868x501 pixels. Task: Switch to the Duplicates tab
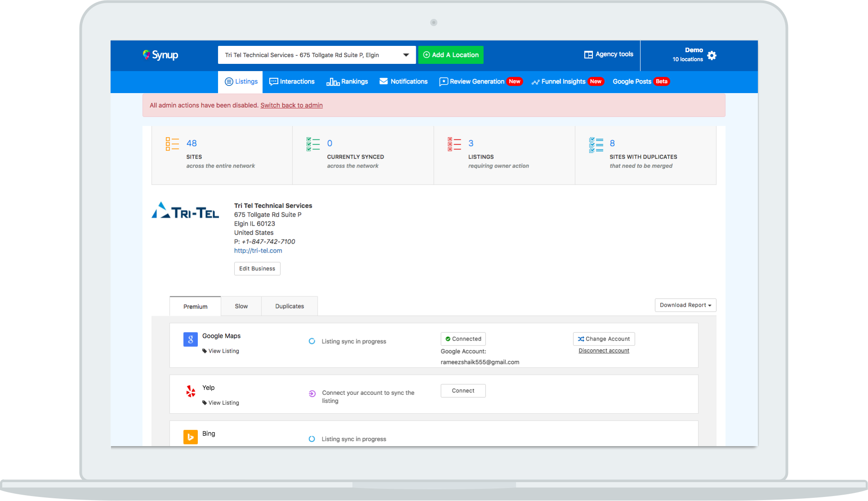pyautogui.click(x=289, y=306)
